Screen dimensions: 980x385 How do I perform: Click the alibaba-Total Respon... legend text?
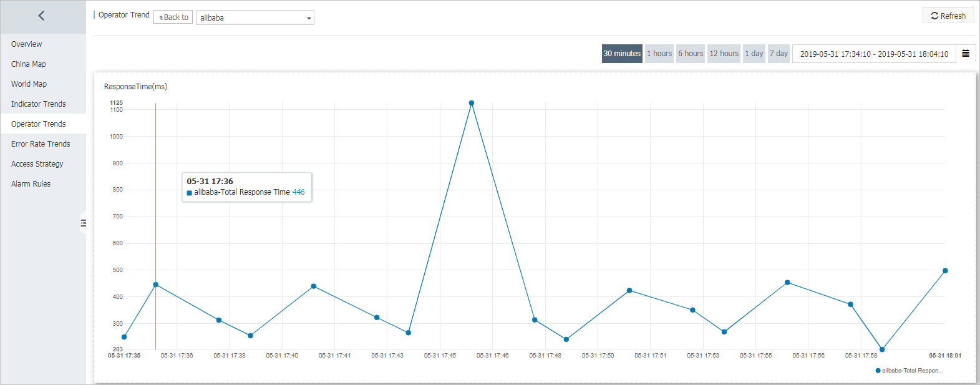coord(913,371)
